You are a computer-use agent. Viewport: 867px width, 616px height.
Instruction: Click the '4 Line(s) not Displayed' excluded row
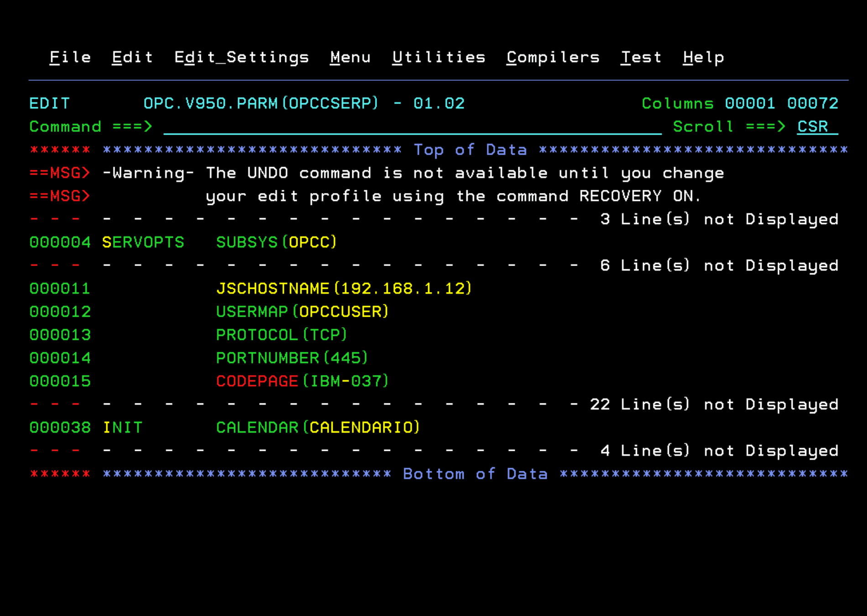[x=434, y=451]
